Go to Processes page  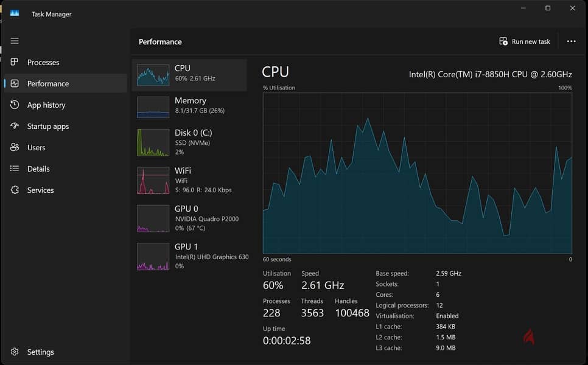coord(66,62)
